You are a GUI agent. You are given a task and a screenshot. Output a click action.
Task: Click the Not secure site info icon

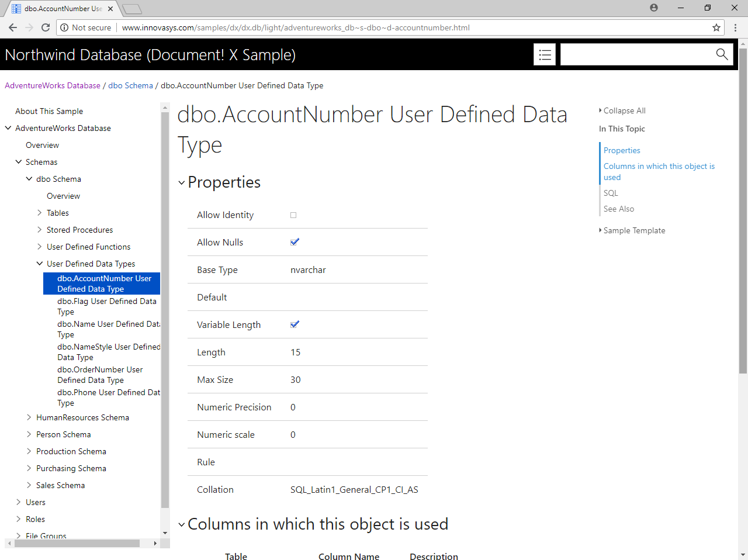(64, 27)
